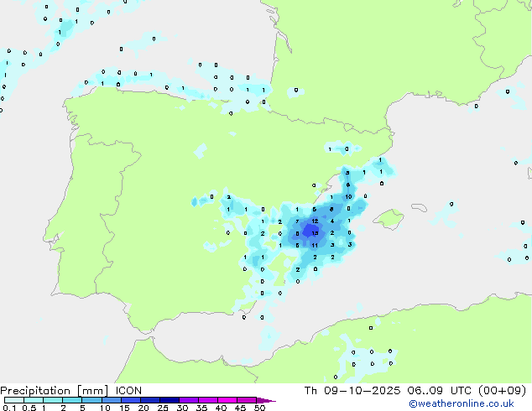532x411 pixels.
Task: Click the legend scale label '25'
Action: click(163, 408)
